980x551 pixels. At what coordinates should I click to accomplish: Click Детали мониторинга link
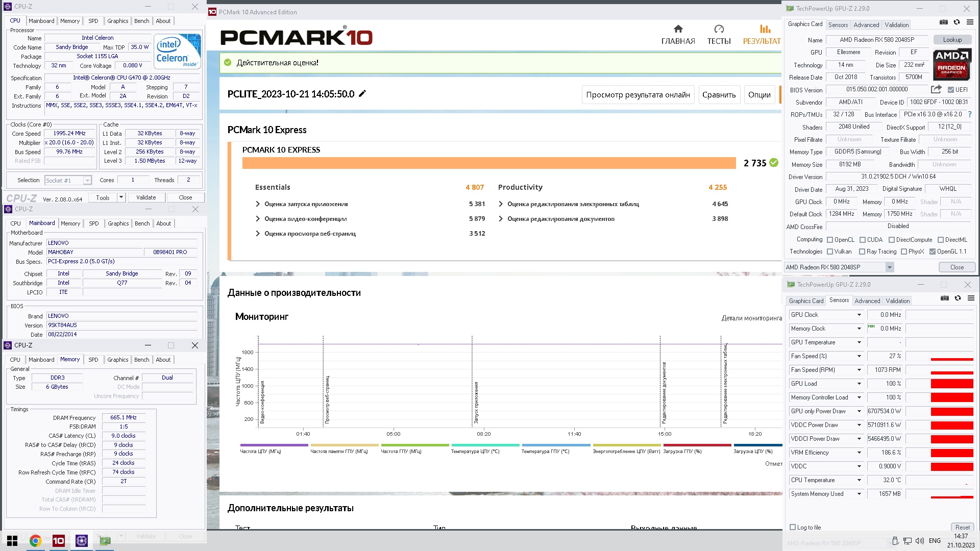752,318
